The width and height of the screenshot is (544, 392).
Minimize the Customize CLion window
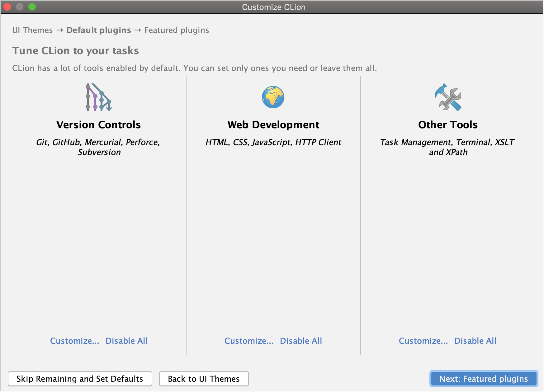pyautogui.click(x=20, y=7)
